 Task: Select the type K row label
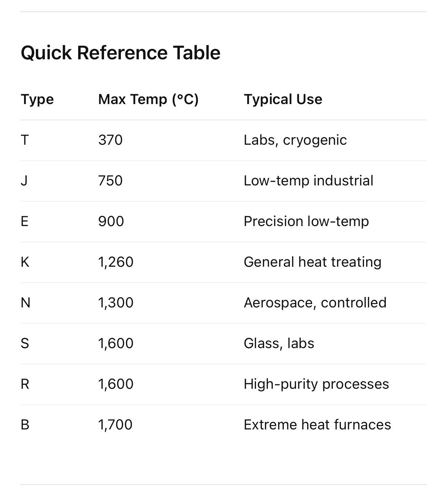(25, 262)
